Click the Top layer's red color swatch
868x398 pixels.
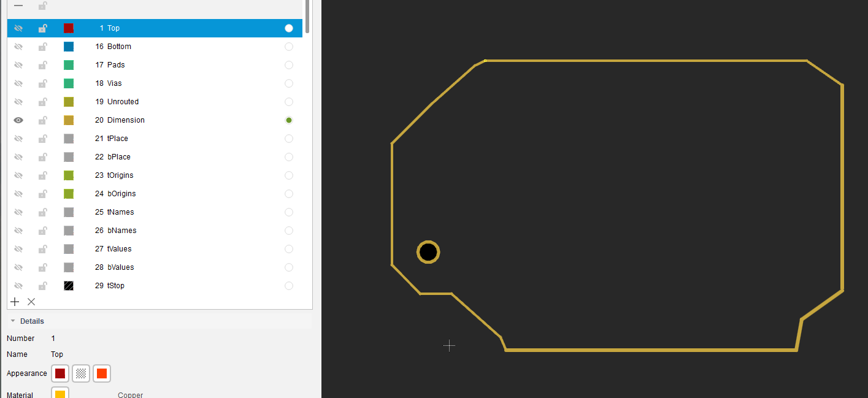pos(69,28)
